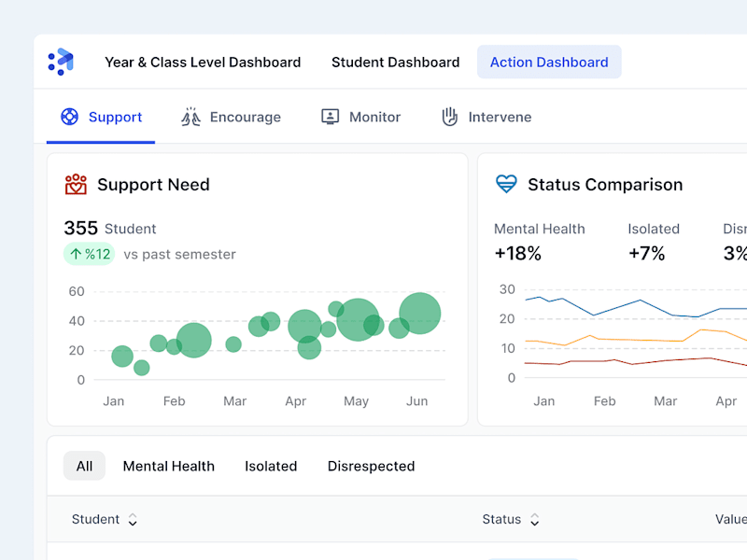Screen dimensions: 747x560
Task: Click the Status Comparison heart icon
Action: coord(506,184)
